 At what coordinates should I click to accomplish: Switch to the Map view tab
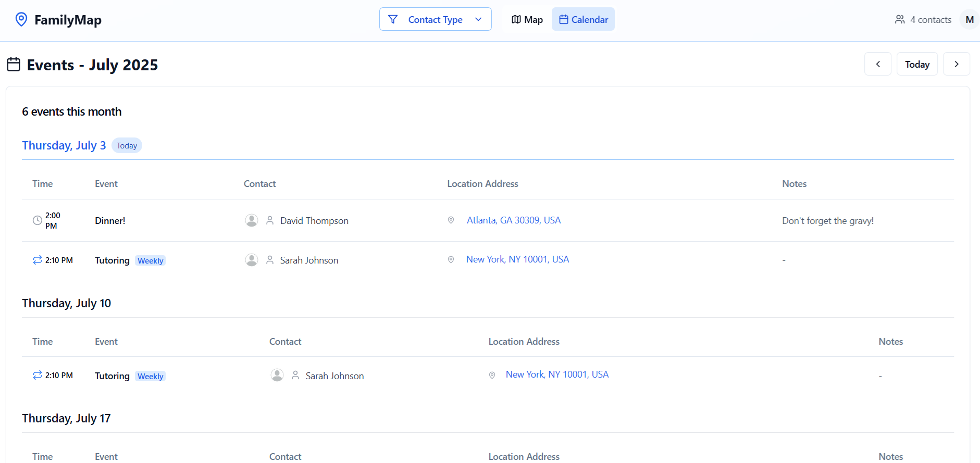coord(527,19)
